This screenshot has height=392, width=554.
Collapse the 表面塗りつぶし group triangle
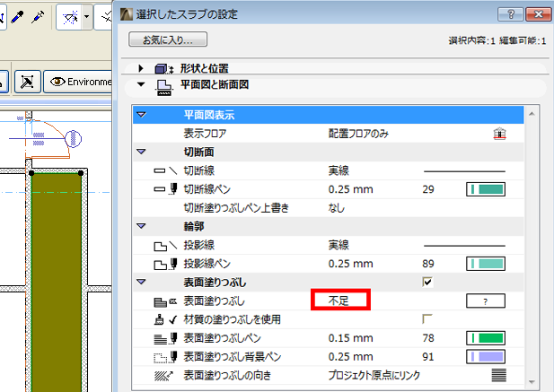141,282
